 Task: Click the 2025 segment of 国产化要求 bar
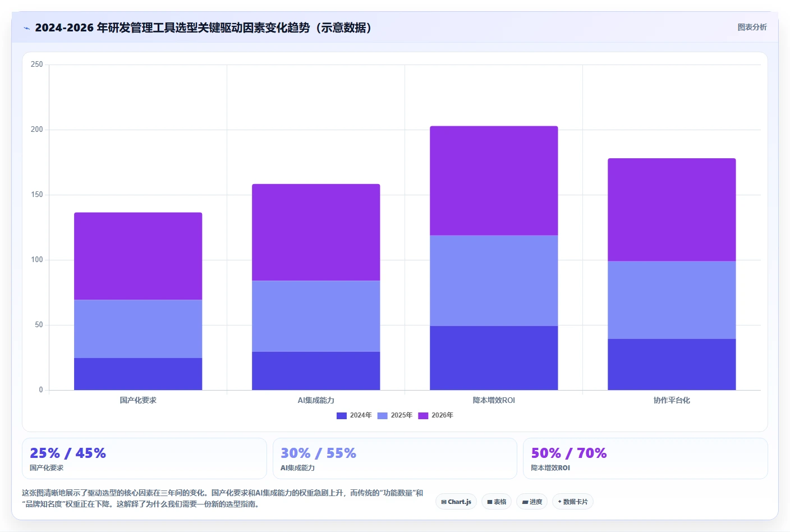point(138,329)
